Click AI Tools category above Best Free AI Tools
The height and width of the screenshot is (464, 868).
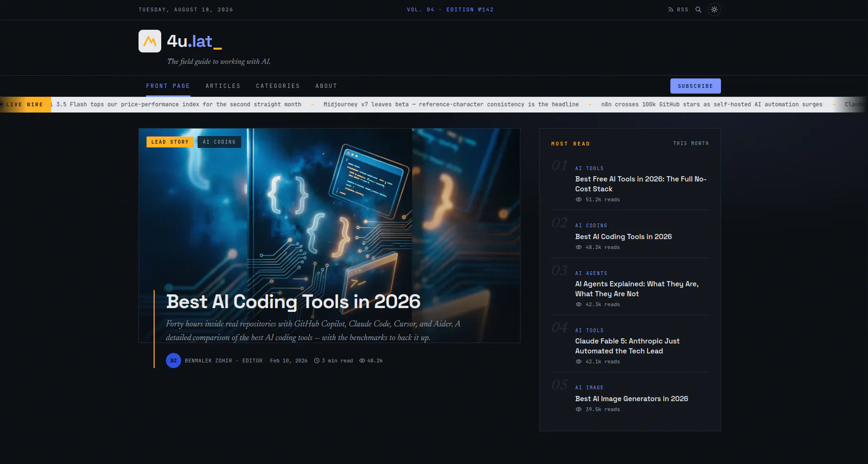(590, 168)
